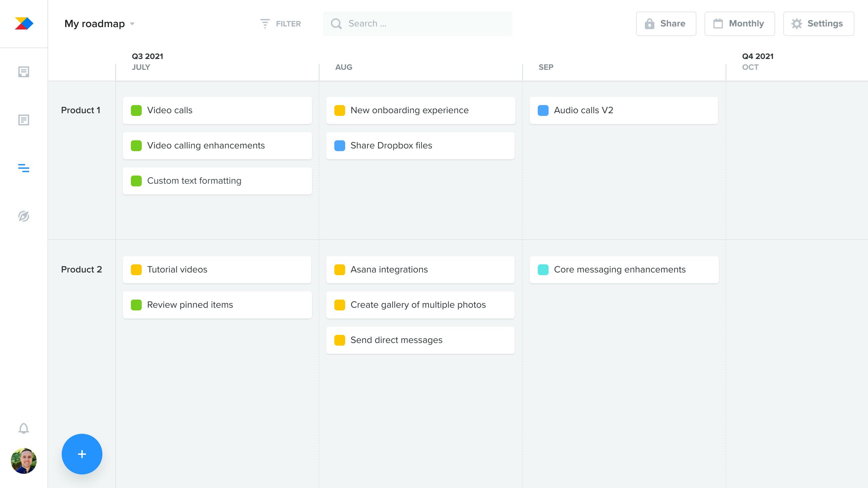Click the Q4 2021 quarter label
The height and width of the screenshot is (488, 868).
tap(758, 56)
